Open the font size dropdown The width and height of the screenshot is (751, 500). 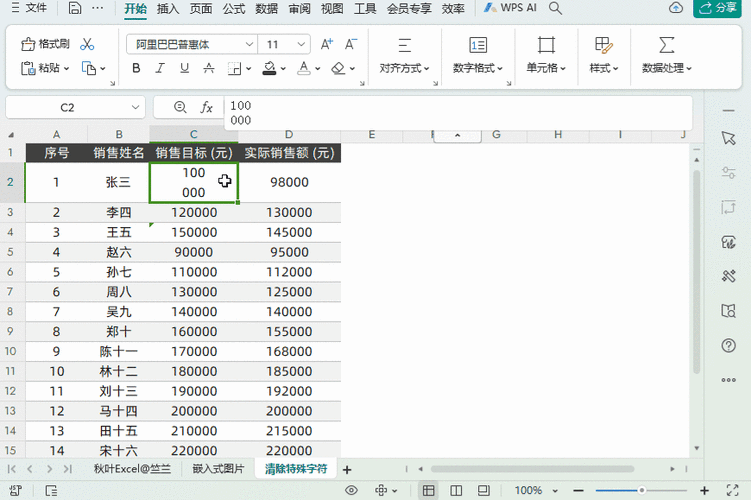click(x=301, y=44)
